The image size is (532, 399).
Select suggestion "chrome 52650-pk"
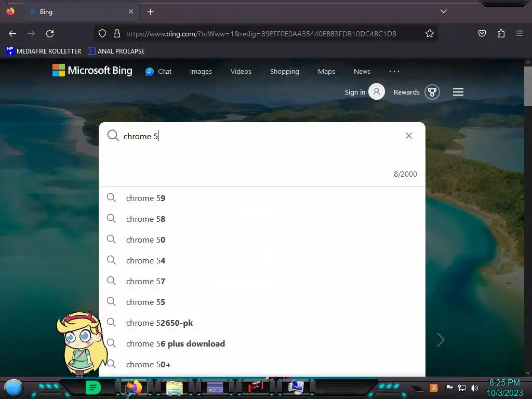pyautogui.click(x=262, y=323)
